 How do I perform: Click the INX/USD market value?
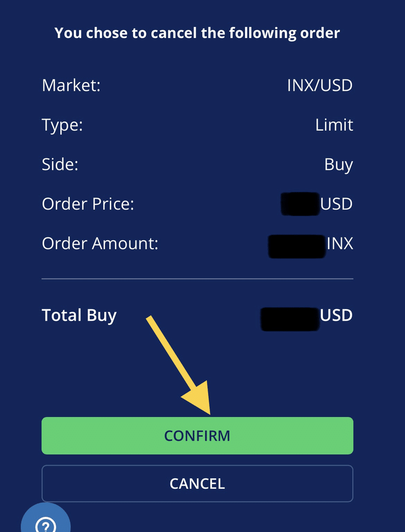click(319, 85)
